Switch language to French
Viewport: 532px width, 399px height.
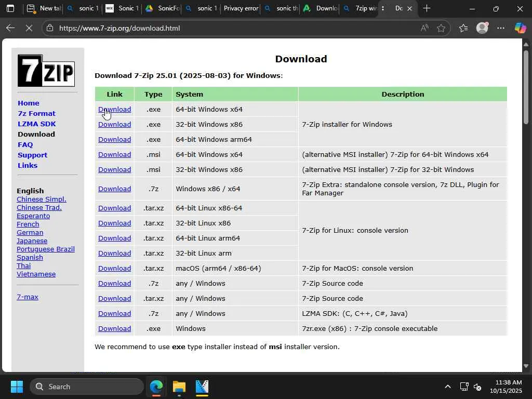(28, 224)
